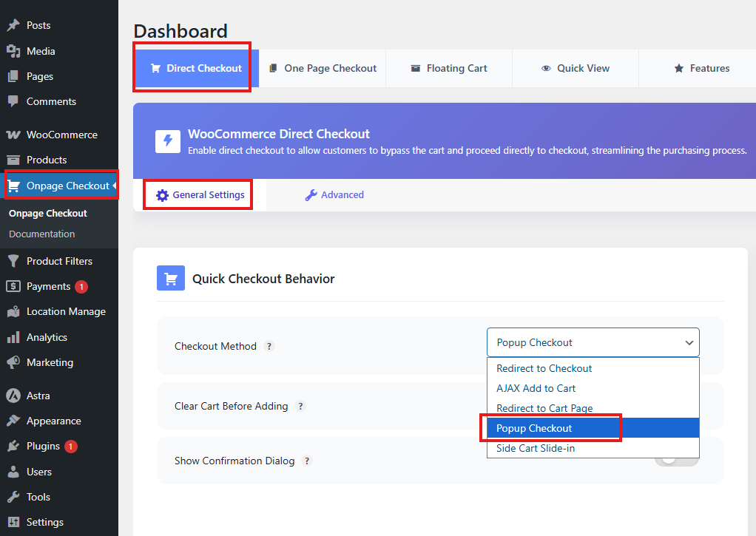This screenshot has height=536, width=756.
Task: Open the Floating Cart tab
Action: tap(449, 69)
